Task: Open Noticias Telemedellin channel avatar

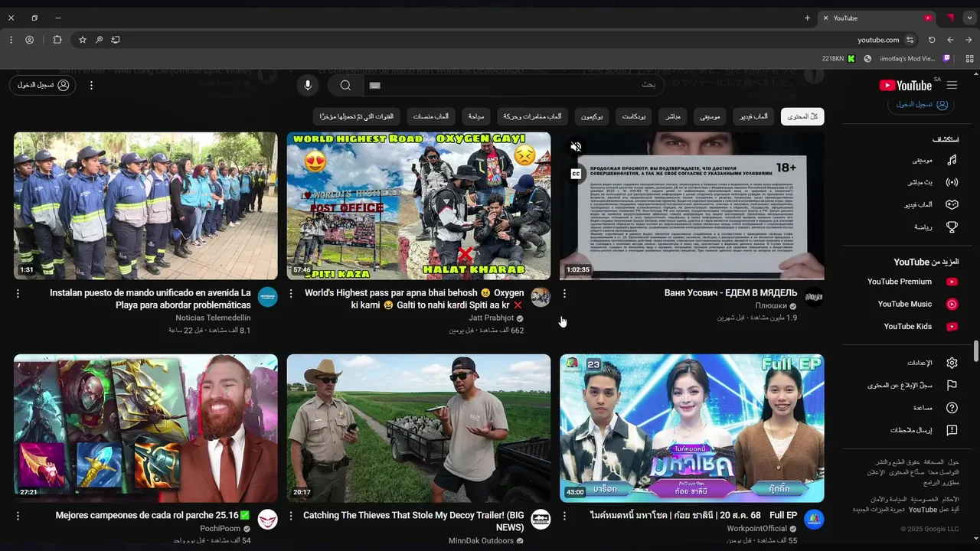Action: click(267, 297)
